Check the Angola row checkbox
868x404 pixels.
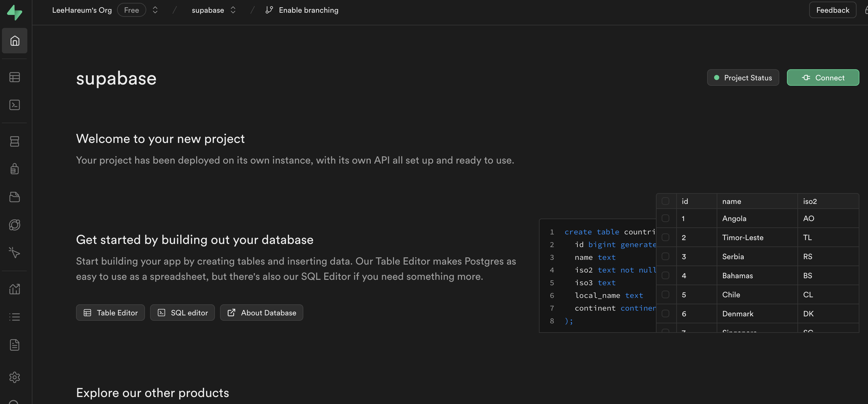[665, 218]
